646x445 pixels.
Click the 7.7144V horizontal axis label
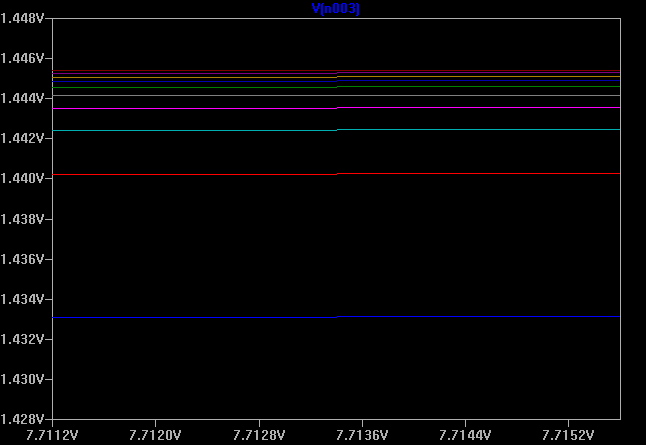click(x=465, y=435)
